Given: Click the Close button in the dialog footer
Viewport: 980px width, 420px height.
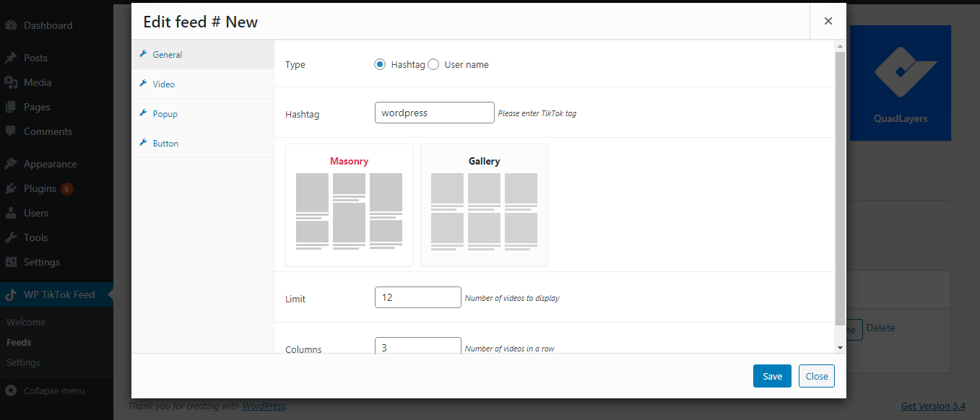Looking at the screenshot, I should [x=817, y=376].
